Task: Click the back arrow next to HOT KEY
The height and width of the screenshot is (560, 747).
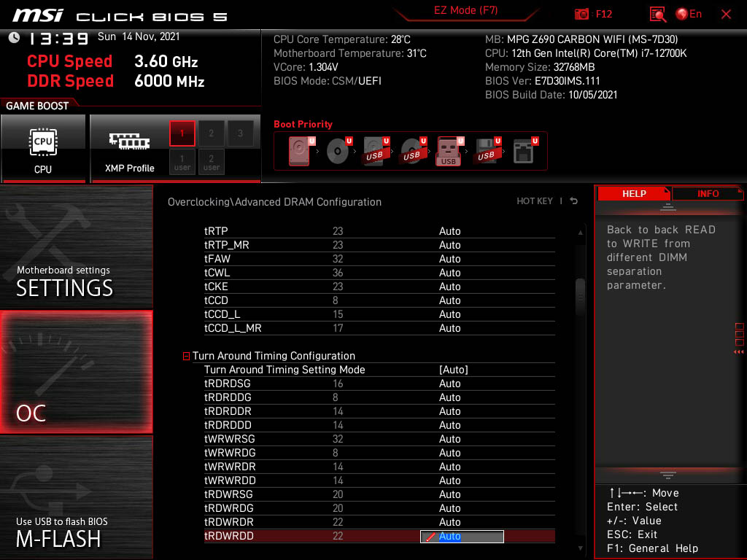Action: (574, 201)
